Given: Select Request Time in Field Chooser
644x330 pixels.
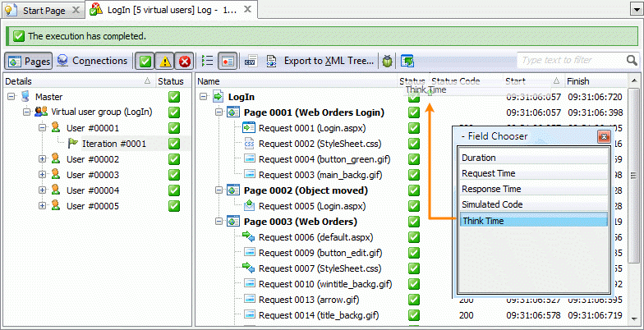Looking at the screenshot, I should pyautogui.click(x=534, y=173).
